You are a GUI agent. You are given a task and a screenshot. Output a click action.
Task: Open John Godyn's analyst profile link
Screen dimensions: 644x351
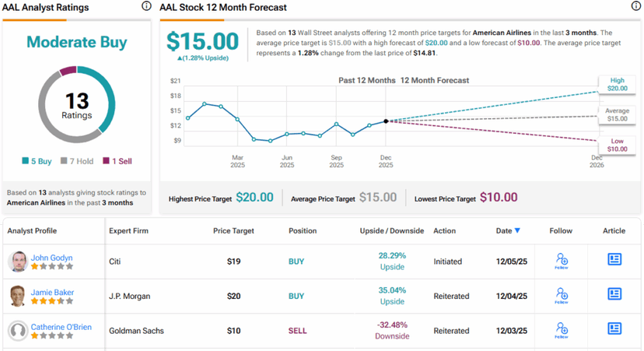[52, 257]
